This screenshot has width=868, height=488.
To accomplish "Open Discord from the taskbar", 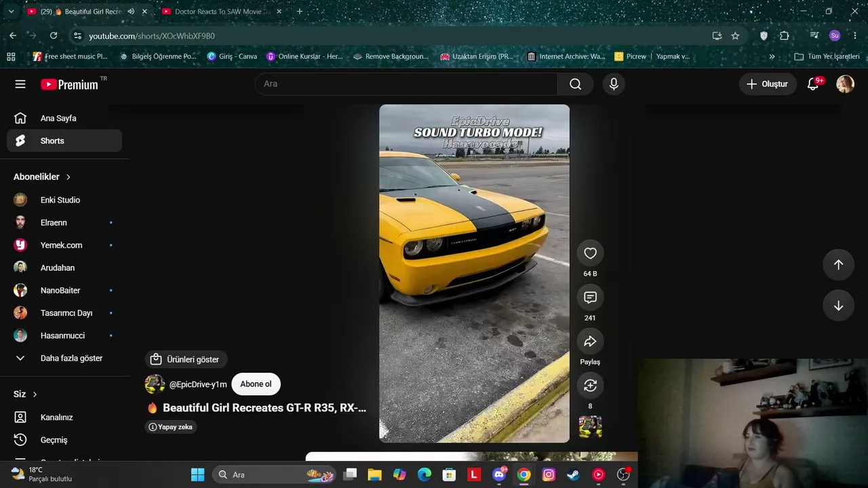I will (x=499, y=474).
